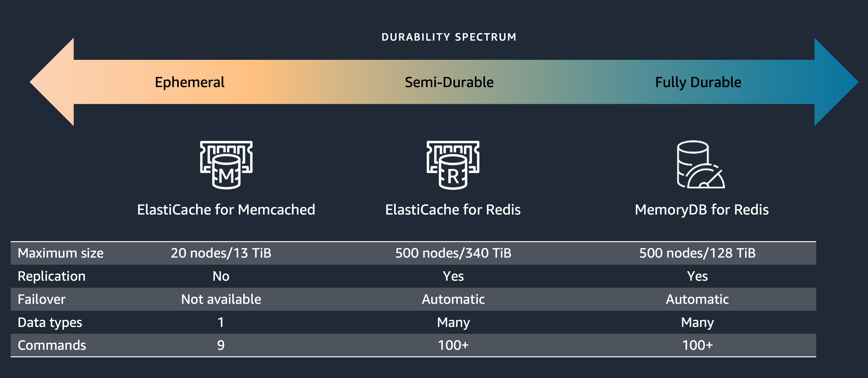
Task: Click the MemoryDB for Redis icon
Action: coord(701,164)
